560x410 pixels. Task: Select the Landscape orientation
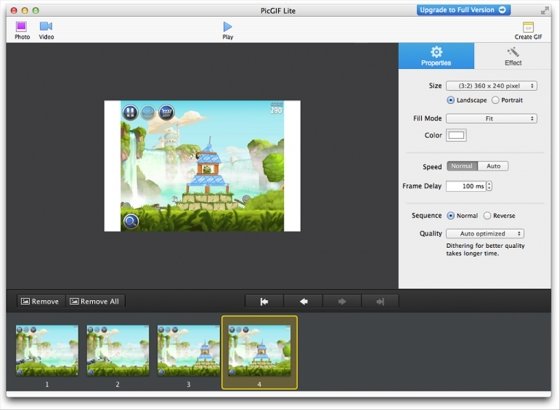coord(451,100)
